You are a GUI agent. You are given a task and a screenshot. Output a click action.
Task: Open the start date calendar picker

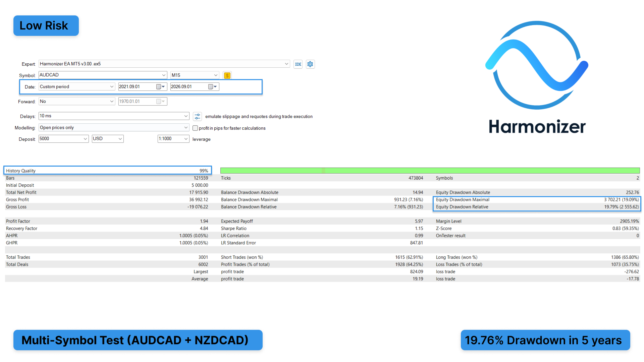pos(161,87)
